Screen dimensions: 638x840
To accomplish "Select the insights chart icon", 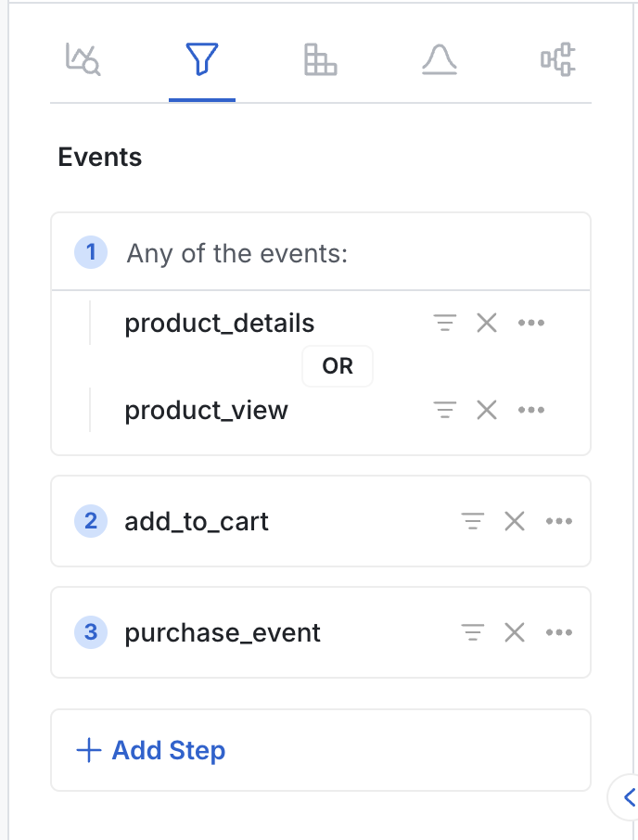I will click(83, 59).
